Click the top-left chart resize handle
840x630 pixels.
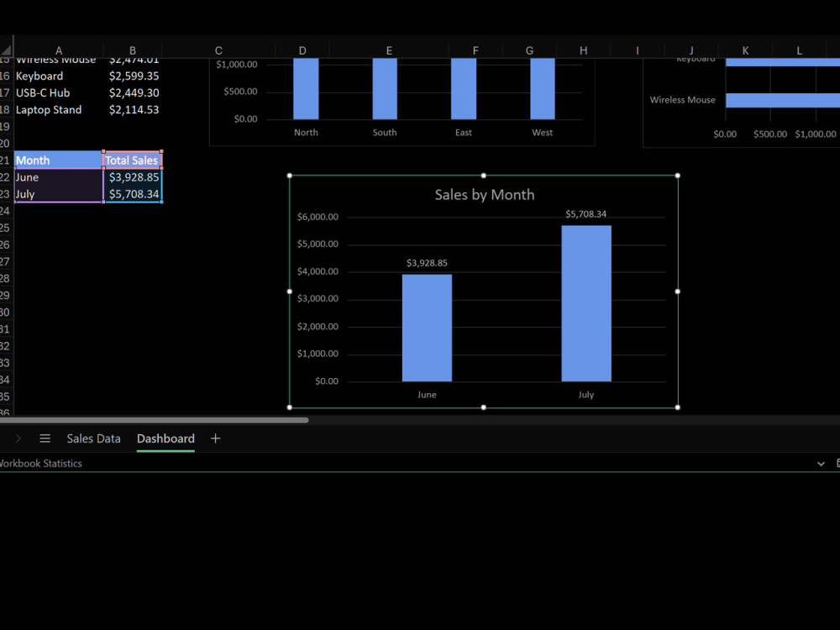click(290, 176)
